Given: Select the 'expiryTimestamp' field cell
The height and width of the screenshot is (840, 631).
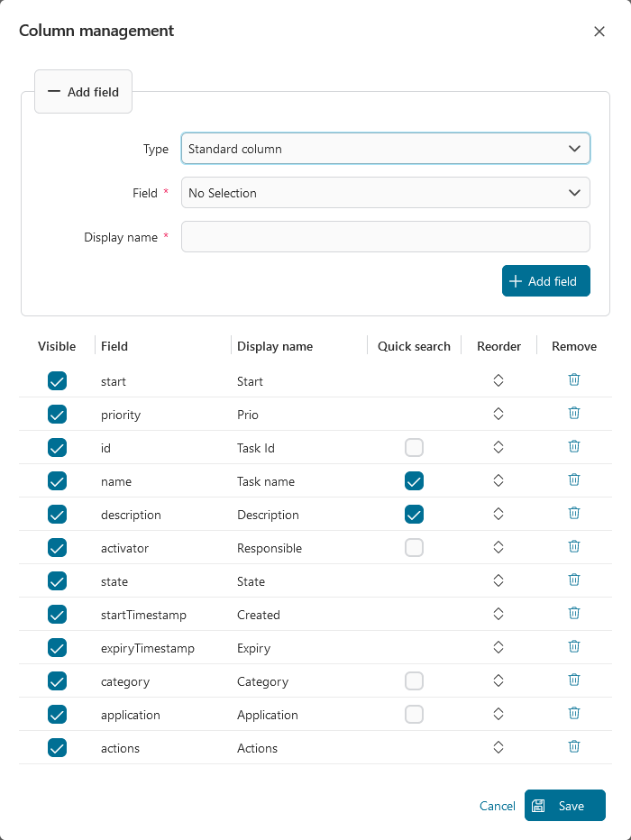Looking at the screenshot, I should [x=147, y=648].
